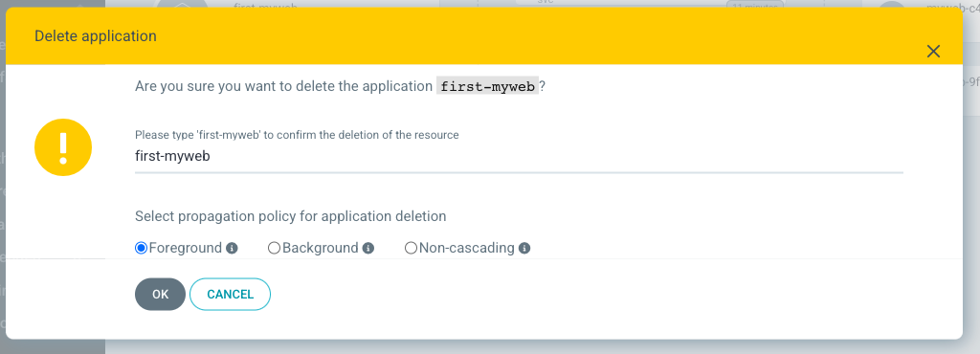Focus the confirmation name input field
This screenshot has height=354, width=980.
click(x=519, y=157)
